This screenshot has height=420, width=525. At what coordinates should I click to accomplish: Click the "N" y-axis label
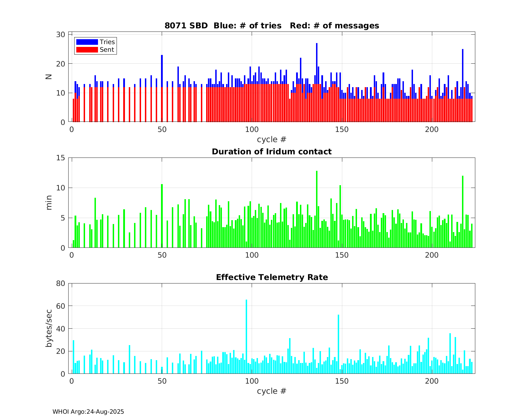49,77
